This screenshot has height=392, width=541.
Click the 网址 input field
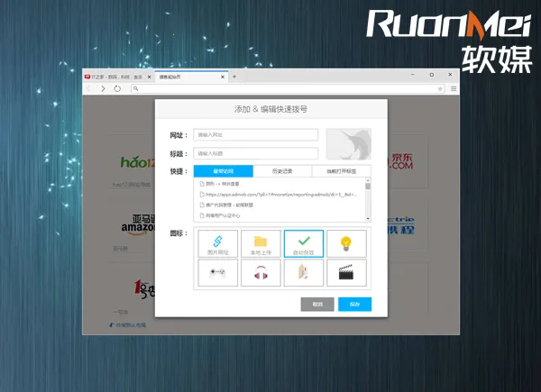click(x=256, y=135)
